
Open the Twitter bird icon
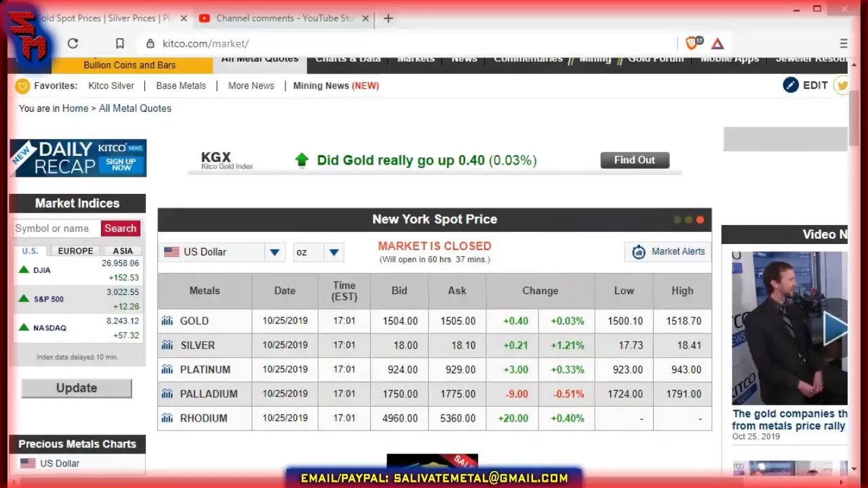pos(842,85)
